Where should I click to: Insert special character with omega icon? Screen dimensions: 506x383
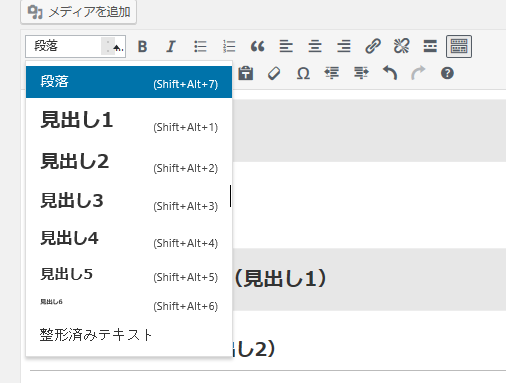tap(303, 73)
